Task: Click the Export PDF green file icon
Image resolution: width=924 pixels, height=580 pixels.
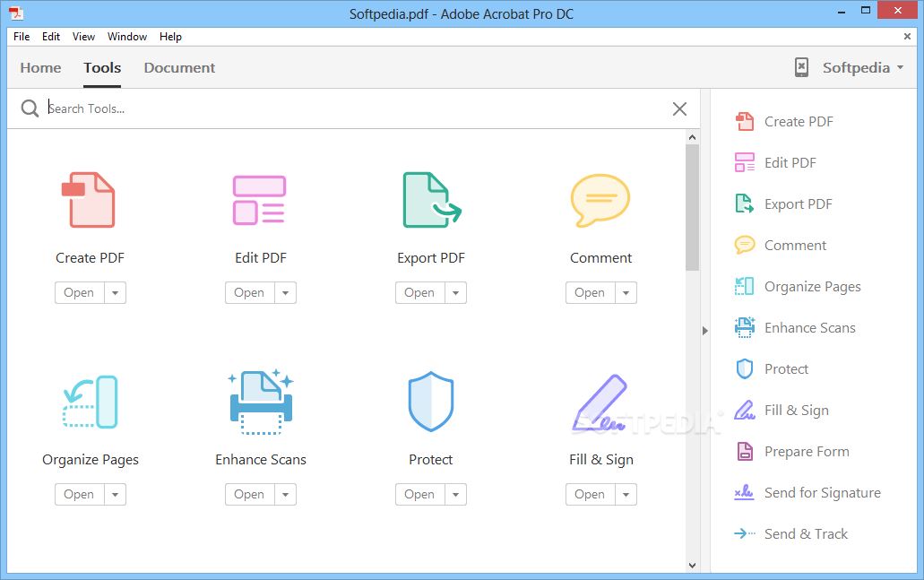Action: tap(430, 199)
